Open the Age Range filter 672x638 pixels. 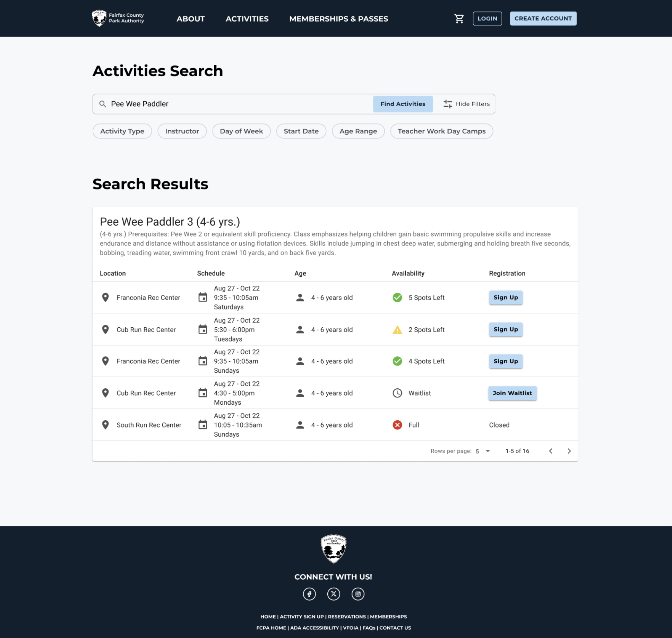coord(358,131)
